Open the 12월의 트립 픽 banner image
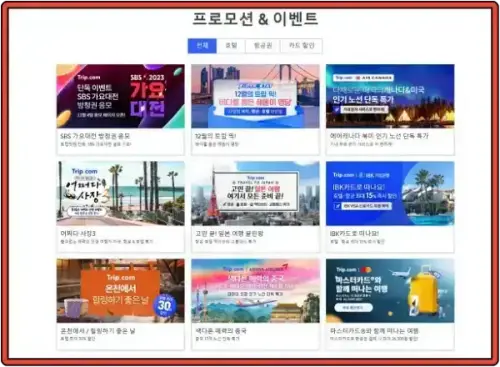 tap(255, 96)
